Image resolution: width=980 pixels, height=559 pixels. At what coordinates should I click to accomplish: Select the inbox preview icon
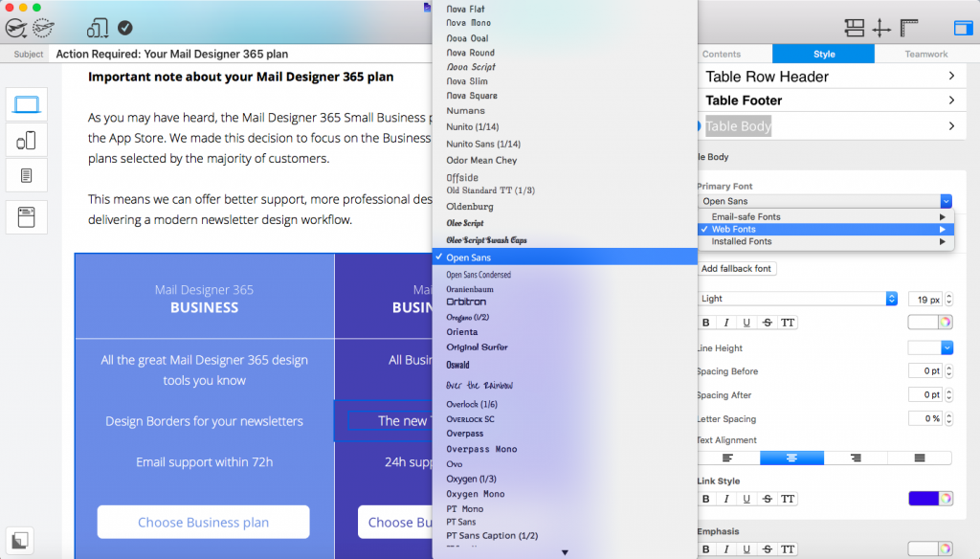(x=26, y=217)
